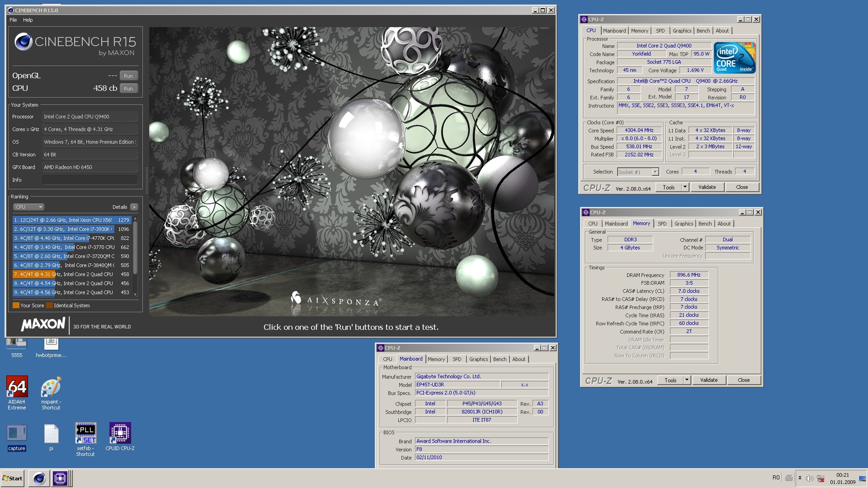Click Validate in Memory window
The image size is (868, 488).
[709, 380]
